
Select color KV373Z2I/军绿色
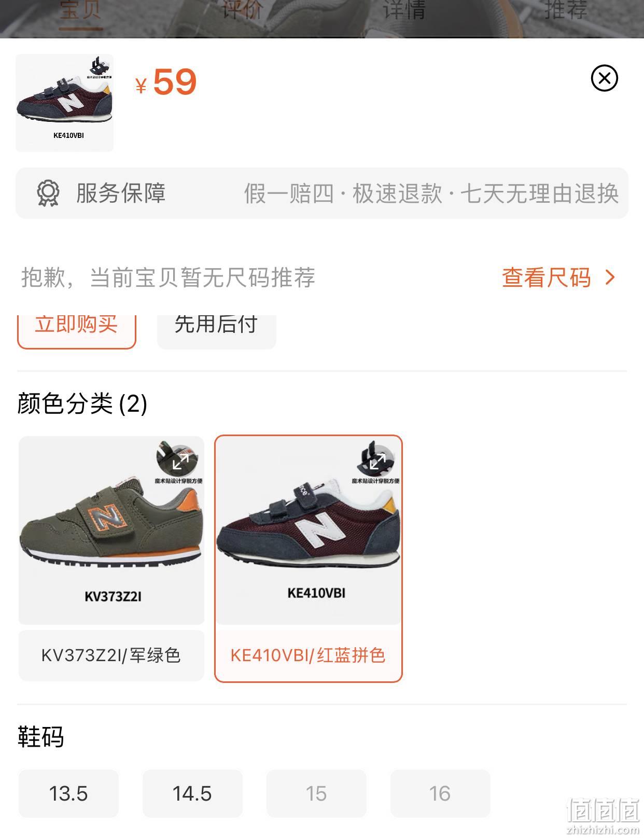(x=111, y=558)
